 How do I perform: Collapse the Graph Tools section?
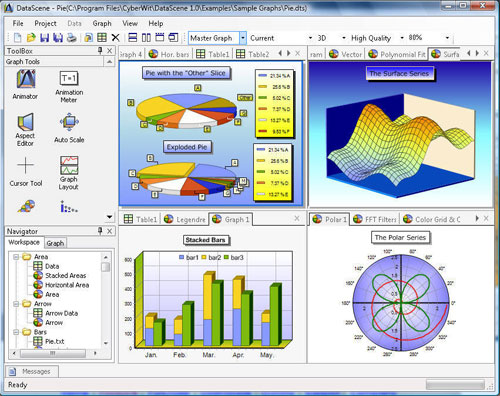click(x=109, y=62)
